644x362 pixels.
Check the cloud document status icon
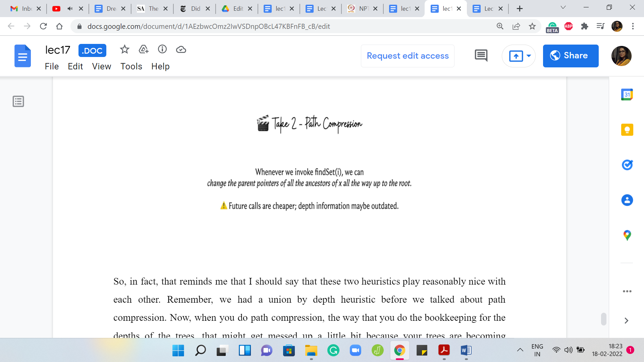click(x=181, y=50)
